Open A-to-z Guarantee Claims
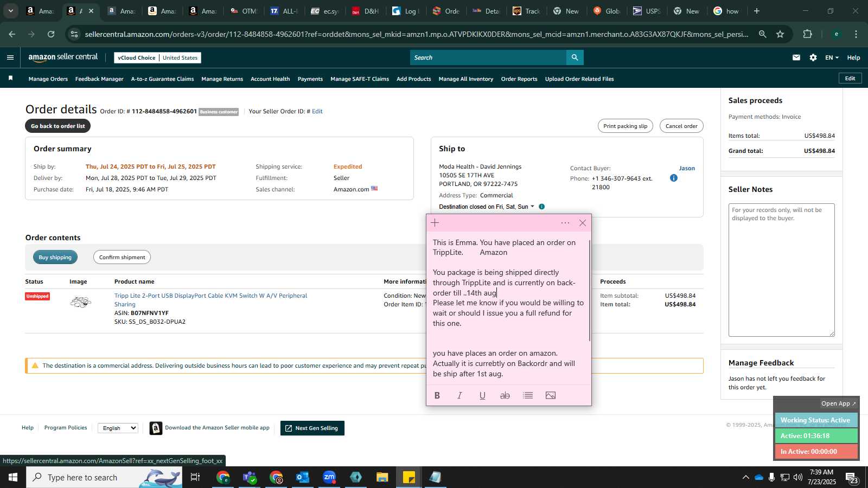868x488 pixels. pyautogui.click(x=162, y=79)
